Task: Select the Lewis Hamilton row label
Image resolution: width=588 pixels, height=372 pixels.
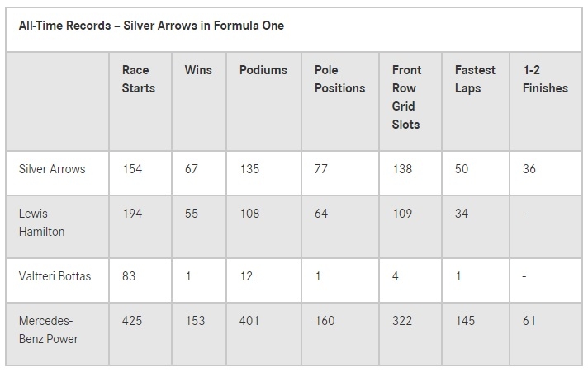Action: 41,223
